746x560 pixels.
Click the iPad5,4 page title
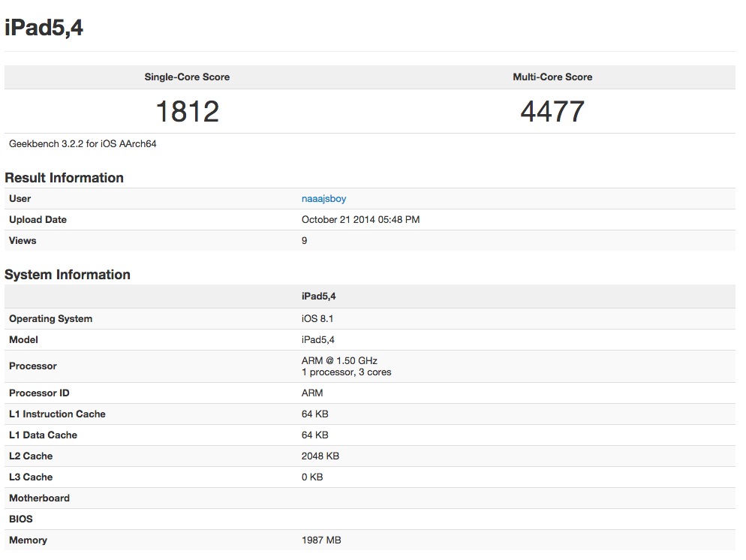pyautogui.click(x=44, y=27)
